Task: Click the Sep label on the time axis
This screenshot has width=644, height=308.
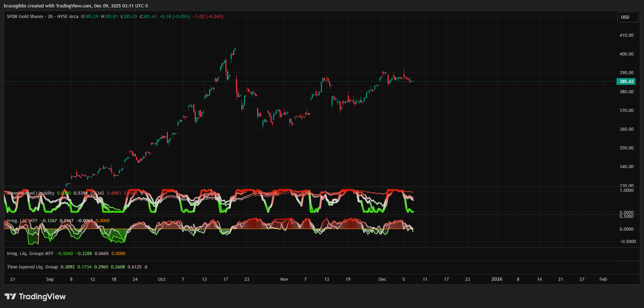Action: point(50,279)
